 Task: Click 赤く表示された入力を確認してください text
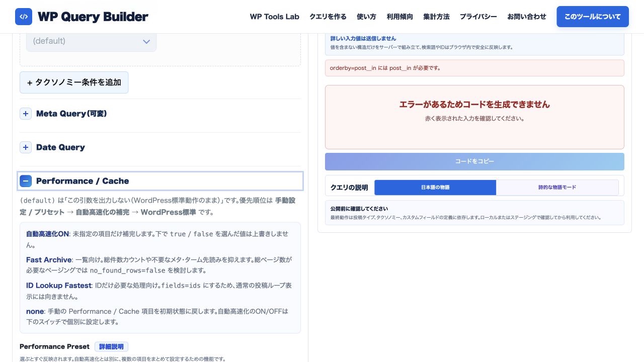pyautogui.click(x=474, y=119)
